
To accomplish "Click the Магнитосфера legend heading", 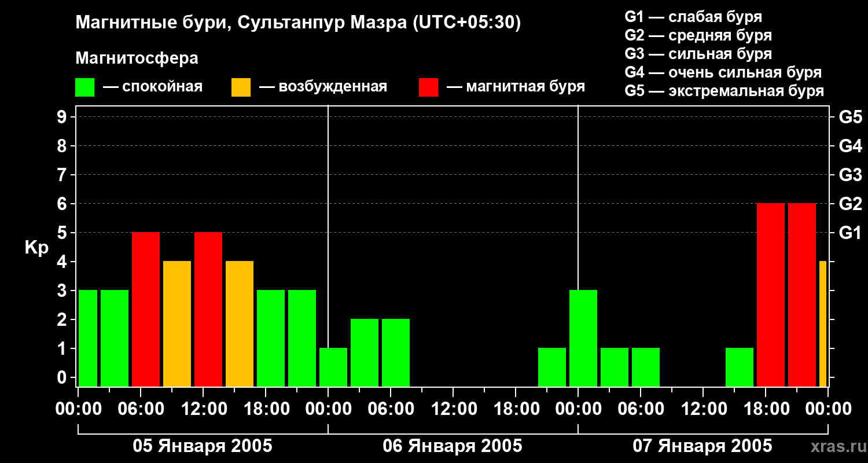I will click(x=137, y=58).
